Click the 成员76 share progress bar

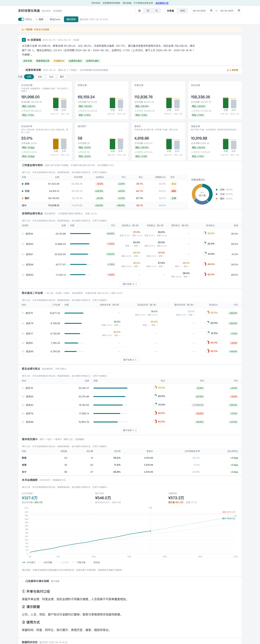coord(110,388)
